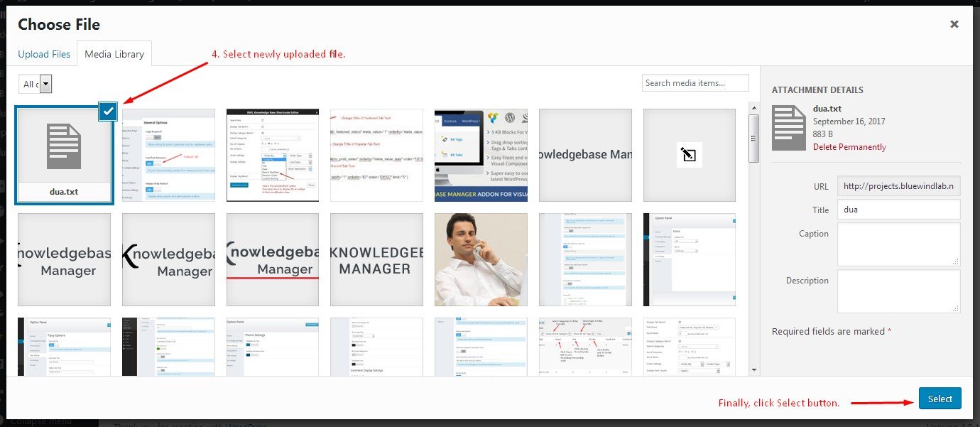Click the document icon in Attachment Details
The width and height of the screenshot is (980, 427).
tap(789, 126)
